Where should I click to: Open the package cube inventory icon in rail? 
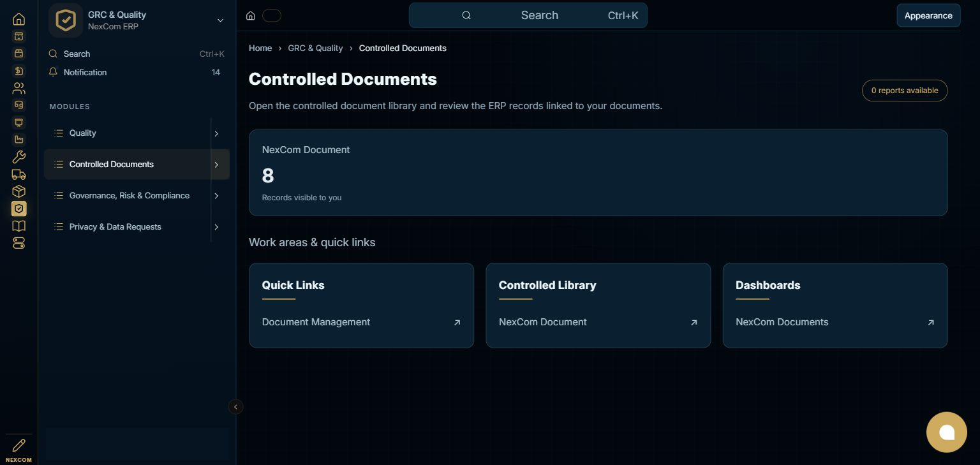coord(19,191)
